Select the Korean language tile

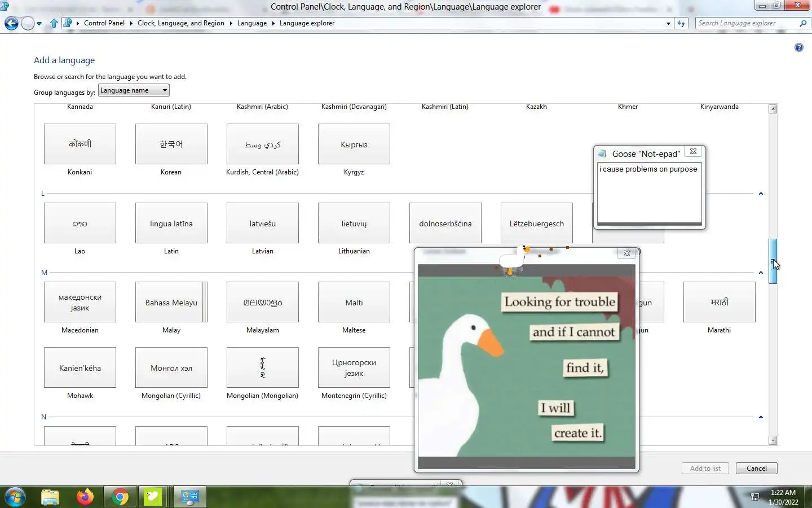[171, 144]
